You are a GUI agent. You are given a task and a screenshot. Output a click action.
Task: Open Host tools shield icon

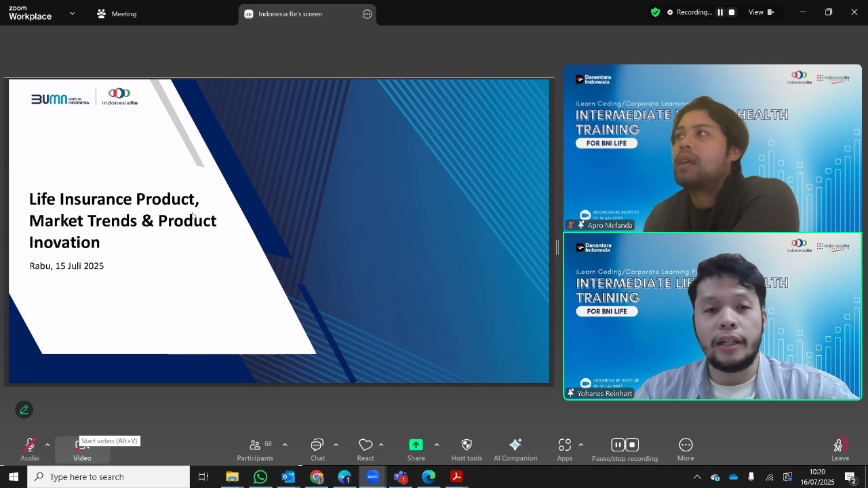(467, 445)
